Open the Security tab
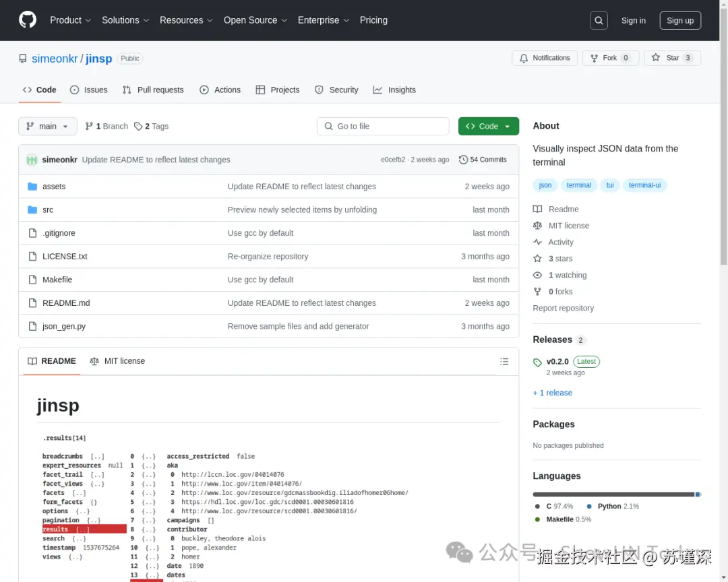This screenshot has width=728, height=582. (336, 90)
